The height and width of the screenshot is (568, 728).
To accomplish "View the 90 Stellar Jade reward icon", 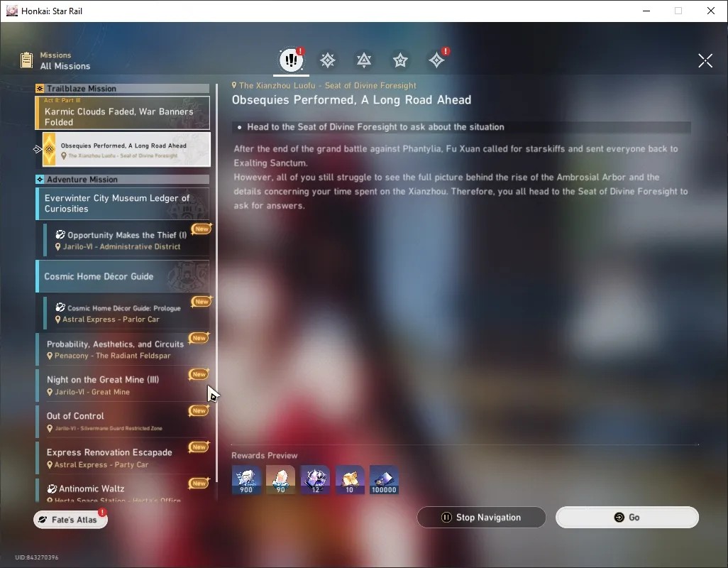I will (280, 480).
